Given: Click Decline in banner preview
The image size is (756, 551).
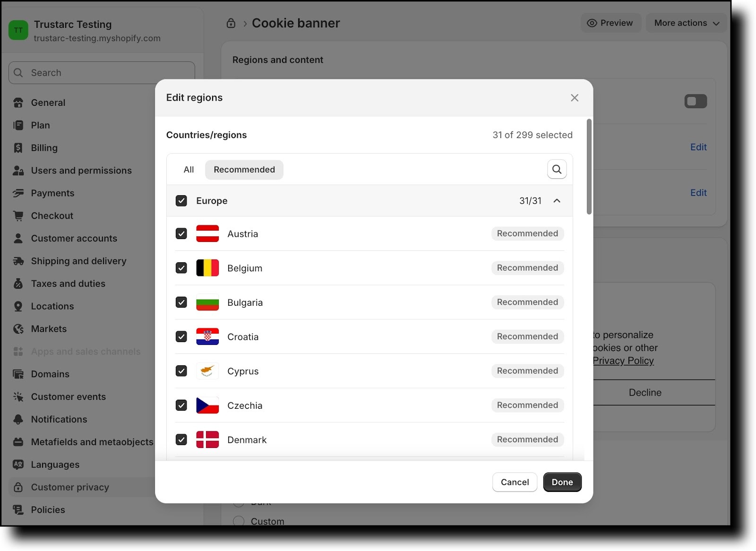Looking at the screenshot, I should [645, 392].
